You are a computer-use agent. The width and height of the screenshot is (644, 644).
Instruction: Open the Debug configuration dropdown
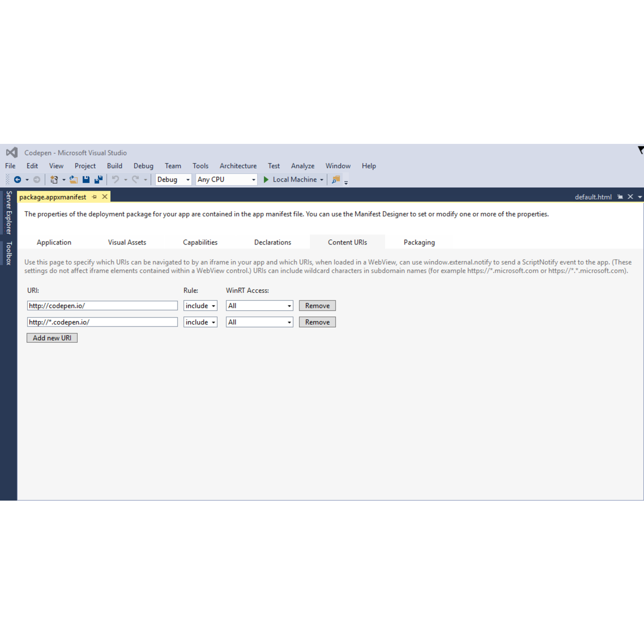[173, 180]
